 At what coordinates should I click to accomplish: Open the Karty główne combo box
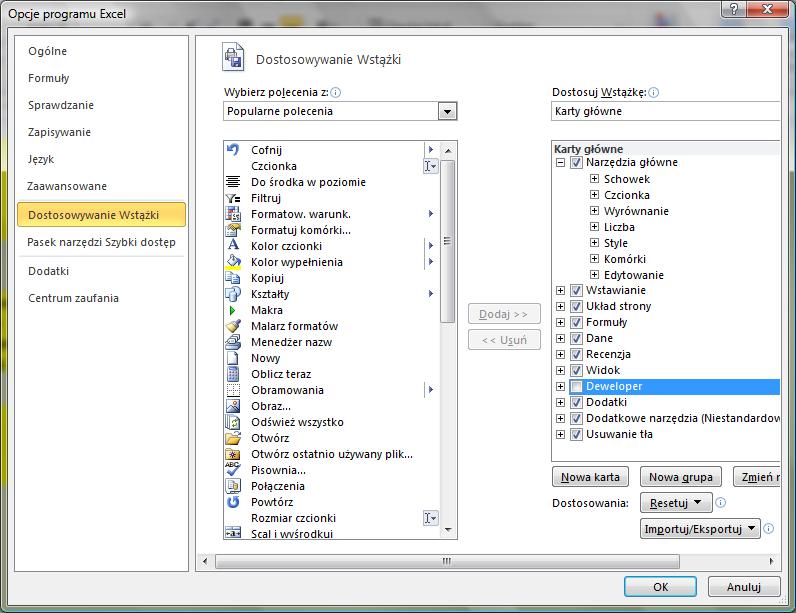[x=666, y=111]
